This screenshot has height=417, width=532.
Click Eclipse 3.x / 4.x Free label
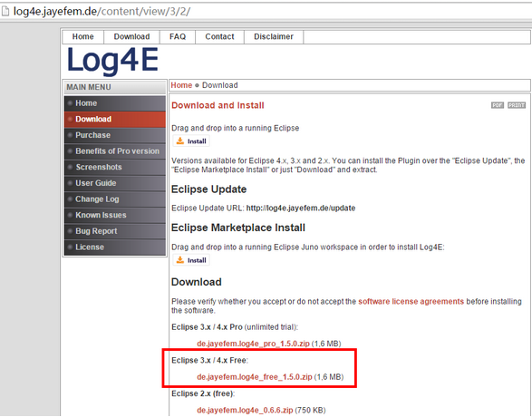209,360
